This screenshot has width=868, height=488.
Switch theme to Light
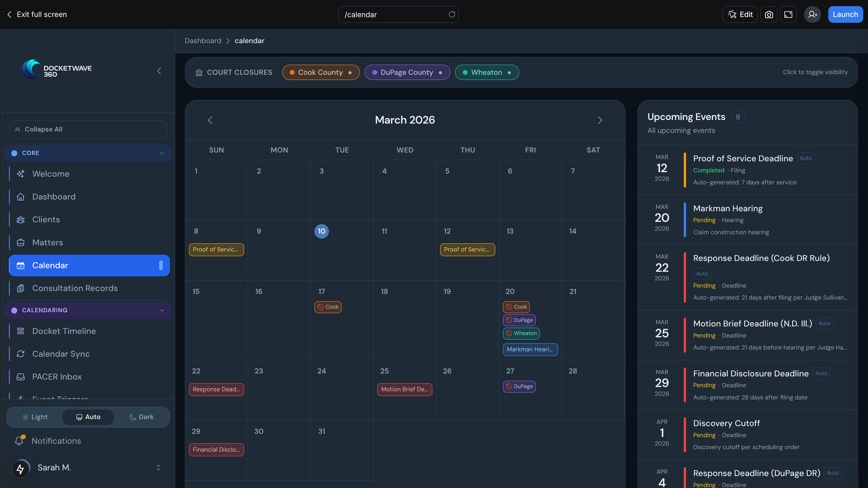(x=35, y=417)
